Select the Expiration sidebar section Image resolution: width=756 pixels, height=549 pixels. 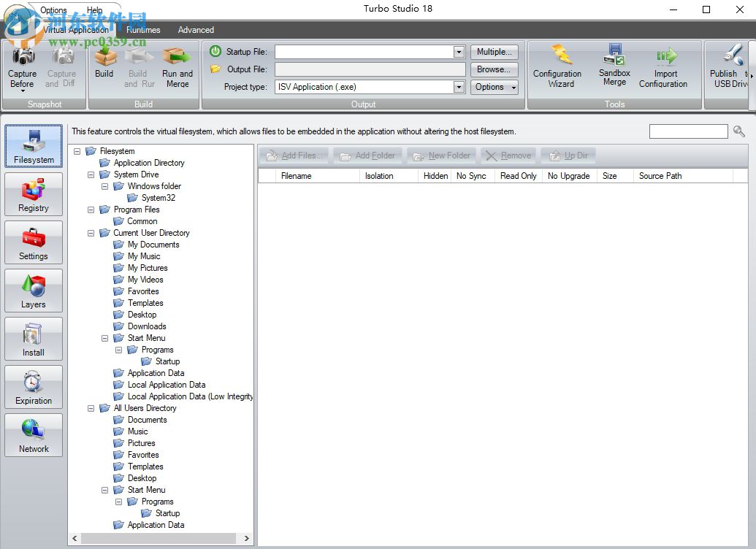tap(34, 388)
